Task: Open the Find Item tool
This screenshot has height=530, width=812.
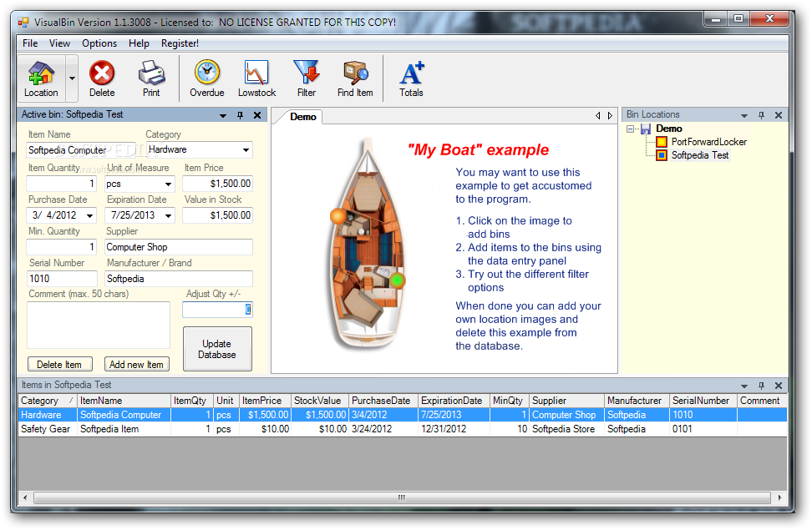Action: point(355,78)
